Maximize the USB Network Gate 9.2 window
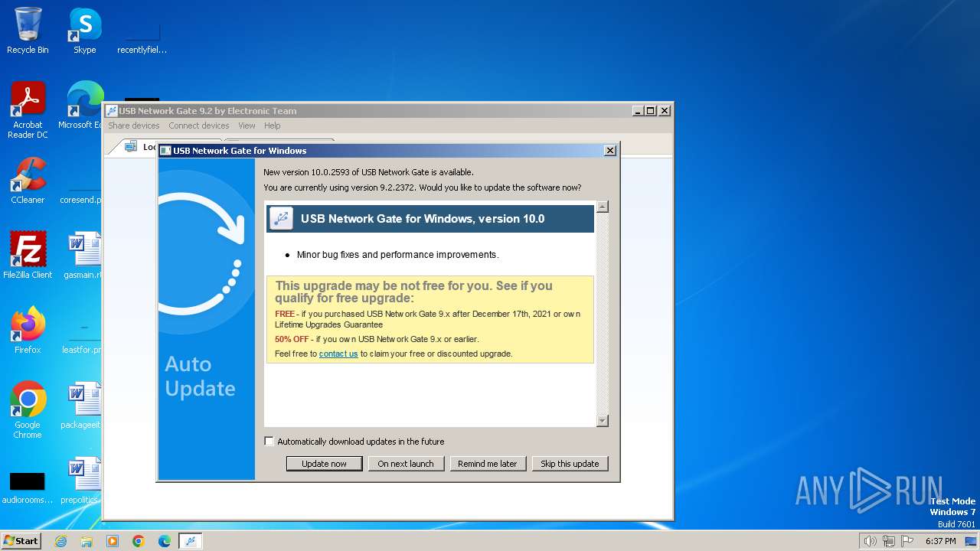Image resolution: width=980 pixels, height=551 pixels. (x=651, y=111)
